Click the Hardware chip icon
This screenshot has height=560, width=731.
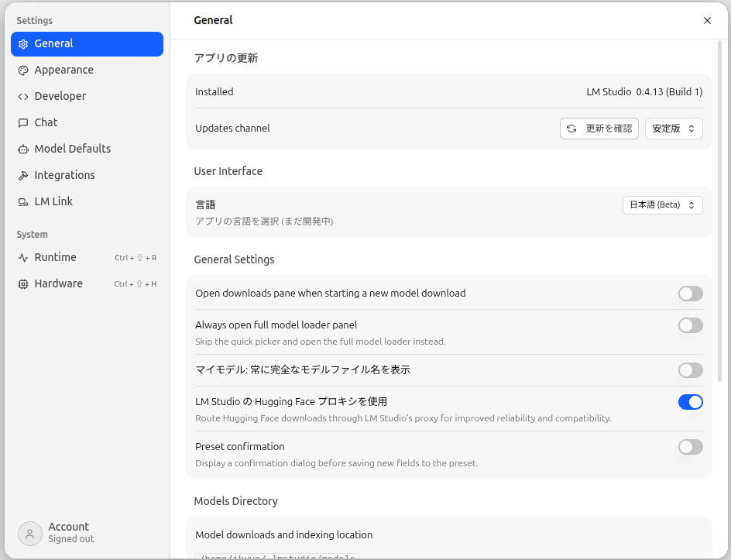click(x=23, y=284)
